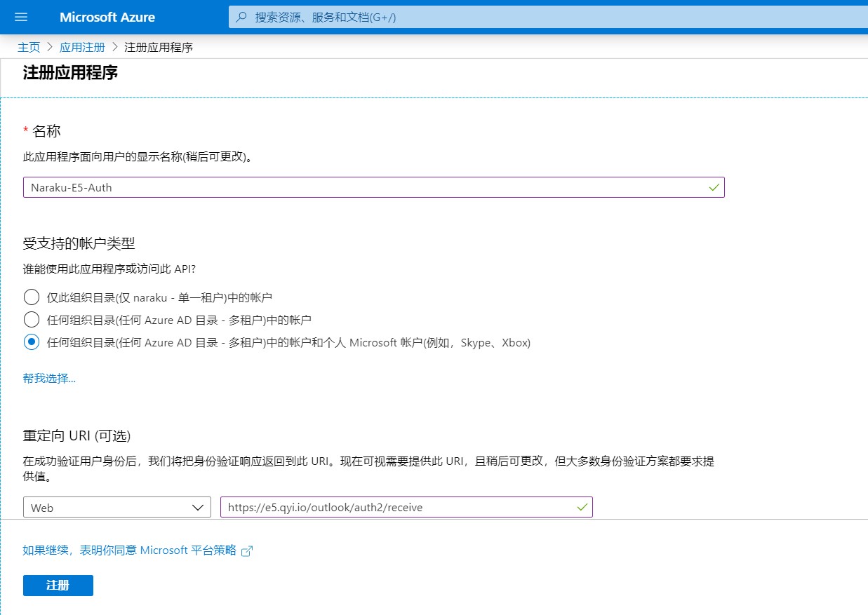Focus the search resources, services and docs box
The height and width of the screenshot is (615, 868).
548,17
